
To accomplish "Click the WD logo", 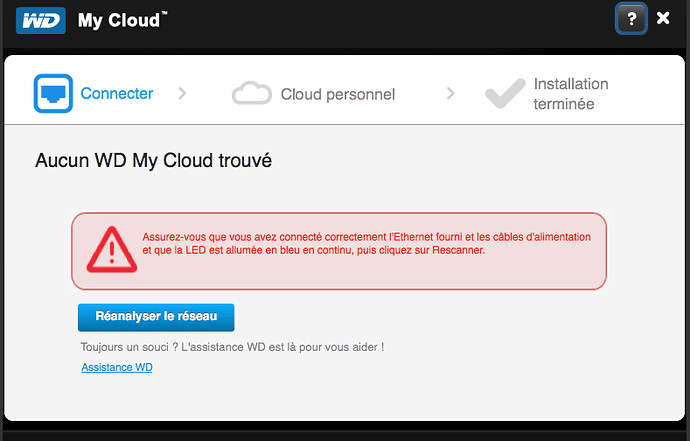I will 41,20.
